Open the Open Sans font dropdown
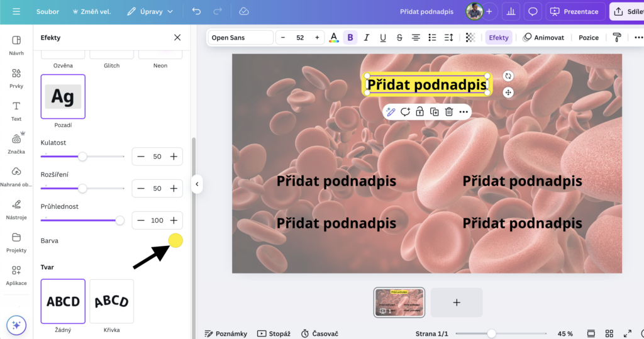This screenshot has height=339, width=644. tap(240, 37)
